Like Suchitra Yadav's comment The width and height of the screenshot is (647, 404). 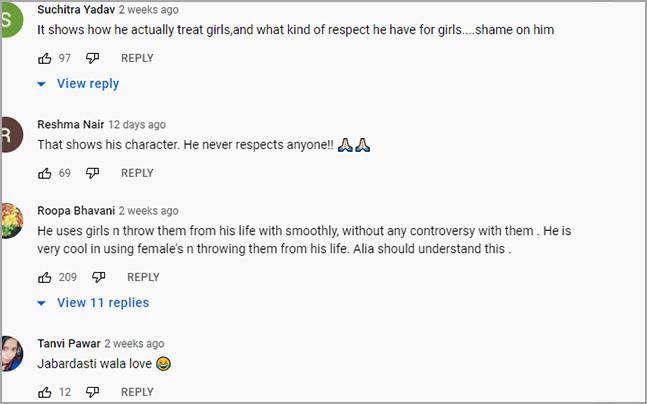point(45,58)
